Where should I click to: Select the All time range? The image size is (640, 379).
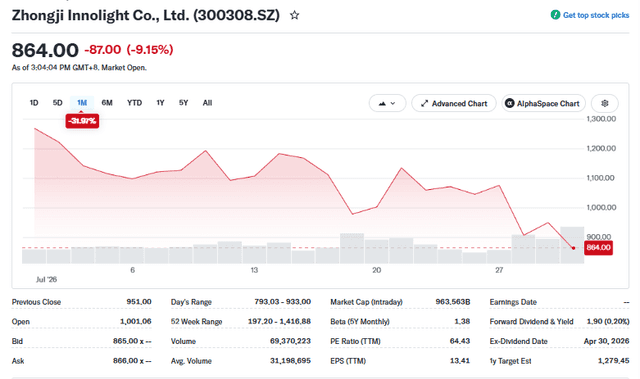(x=207, y=103)
